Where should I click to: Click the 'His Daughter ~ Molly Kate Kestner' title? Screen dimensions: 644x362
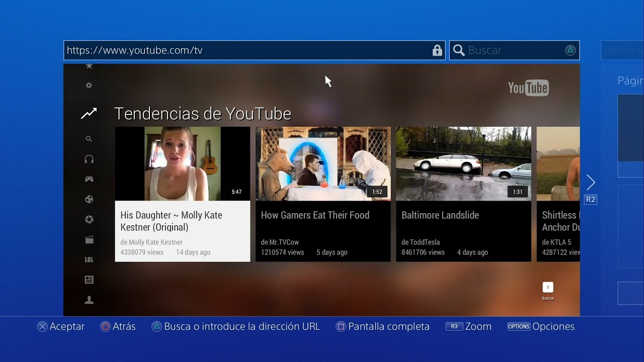click(171, 221)
